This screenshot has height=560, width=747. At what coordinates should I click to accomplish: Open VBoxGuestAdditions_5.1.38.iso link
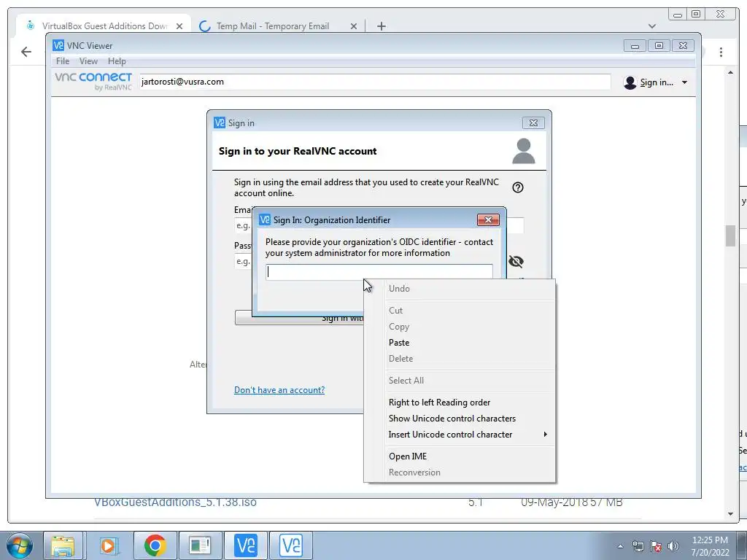[175, 502]
